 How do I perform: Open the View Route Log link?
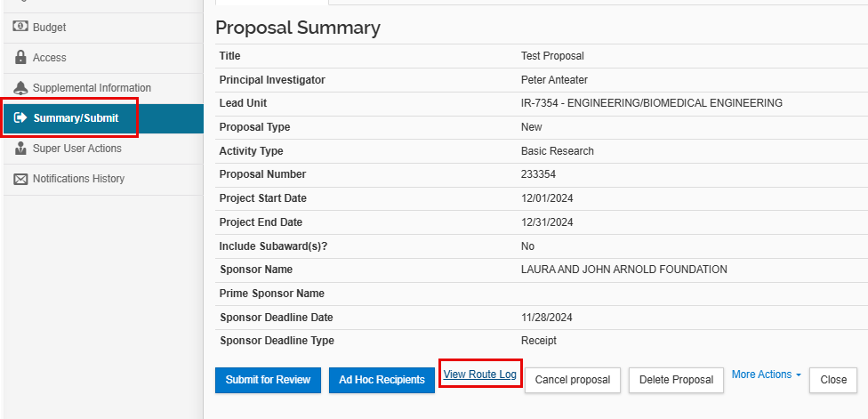pos(479,375)
